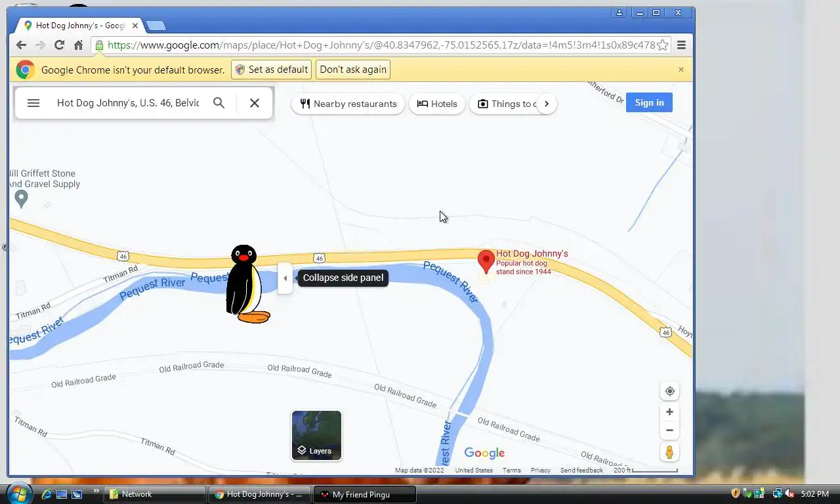Image resolution: width=840 pixels, height=504 pixels.
Task: Click the Bill Griffett Stone and Gravel label
Action: (x=44, y=178)
